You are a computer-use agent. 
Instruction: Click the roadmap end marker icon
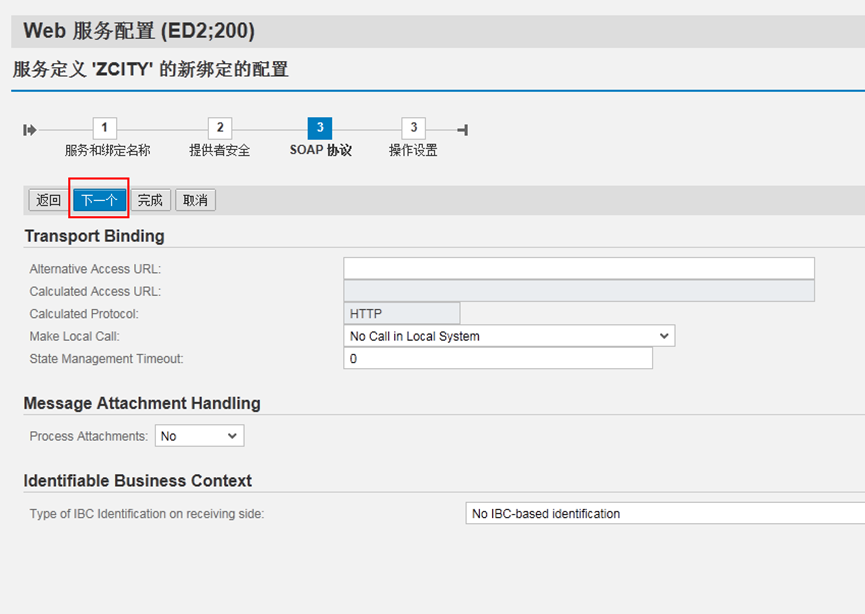(x=462, y=129)
